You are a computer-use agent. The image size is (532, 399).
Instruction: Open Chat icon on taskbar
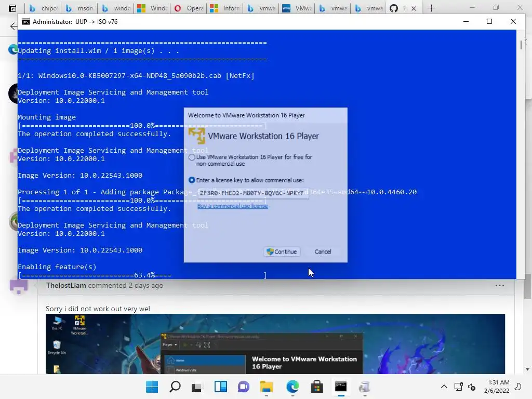(244, 387)
